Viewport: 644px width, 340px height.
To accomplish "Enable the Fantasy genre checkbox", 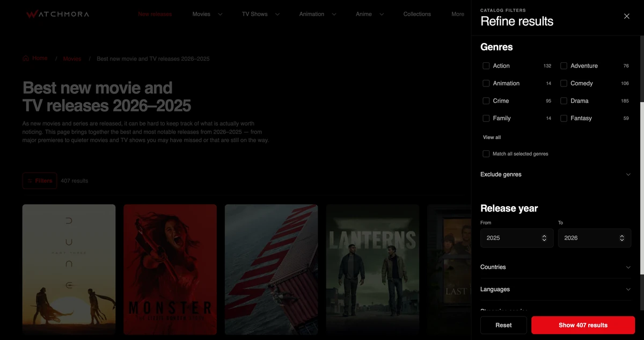I will [x=564, y=118].
